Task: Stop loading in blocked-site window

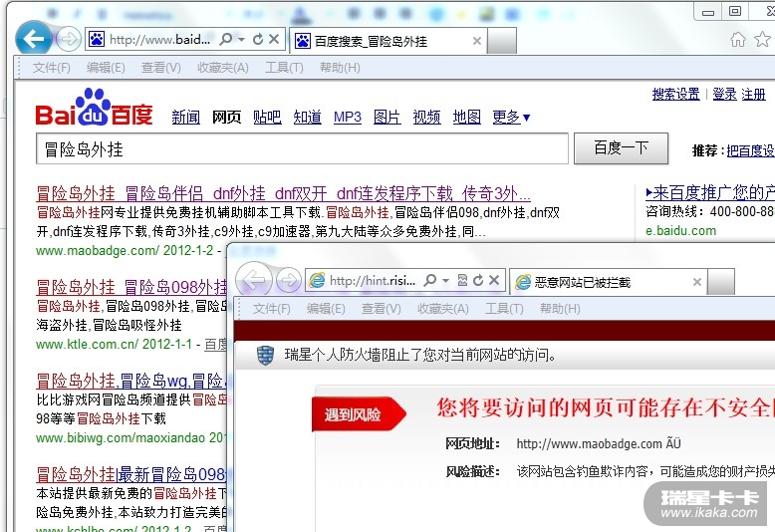Action: click(x=494, y=280)
